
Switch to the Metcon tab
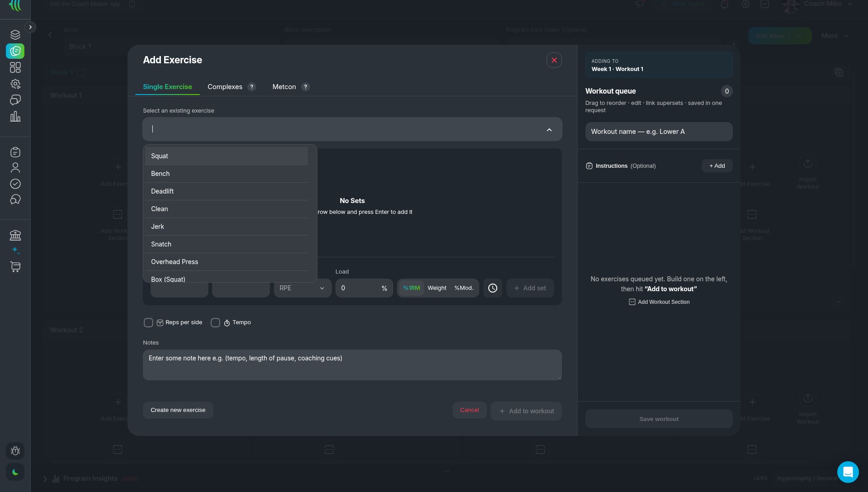(x=284, y=87)
